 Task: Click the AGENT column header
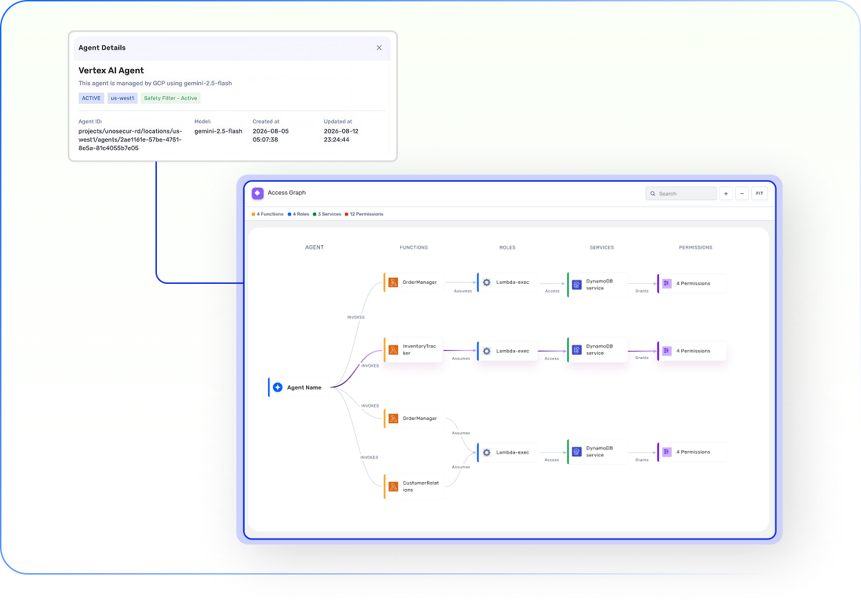click(x=314, y=247)
